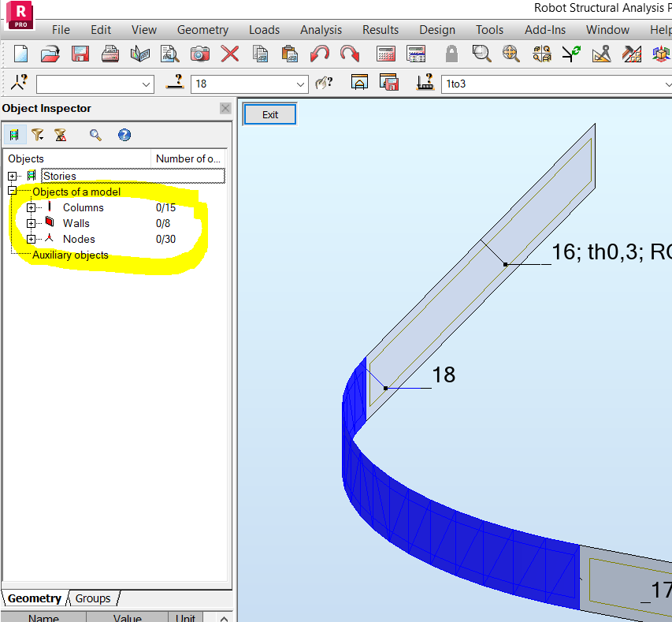Open the 1to3 selection dropdown

click(x=664, y=84)
